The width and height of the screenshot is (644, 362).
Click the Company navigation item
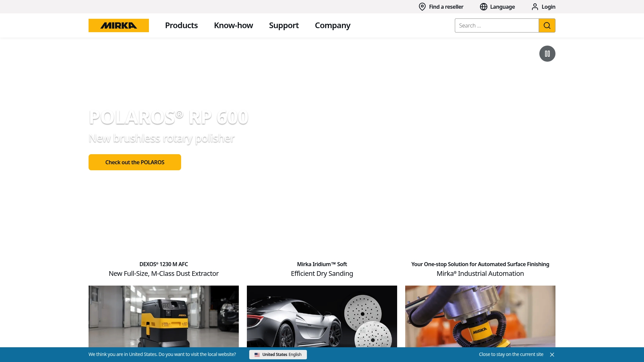click(x=332, y=25)
